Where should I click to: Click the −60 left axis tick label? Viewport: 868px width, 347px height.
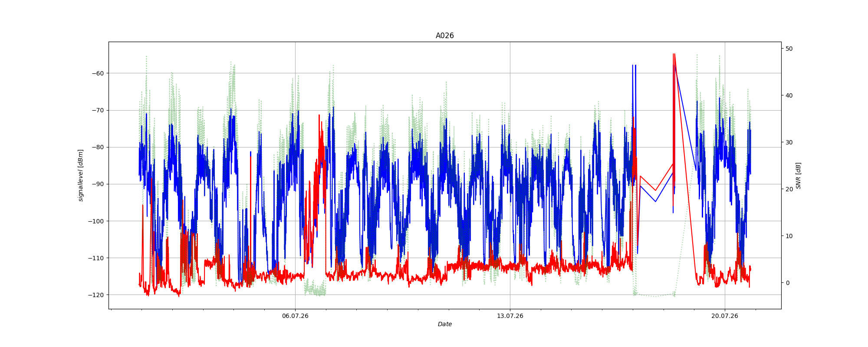click(98, 73)
